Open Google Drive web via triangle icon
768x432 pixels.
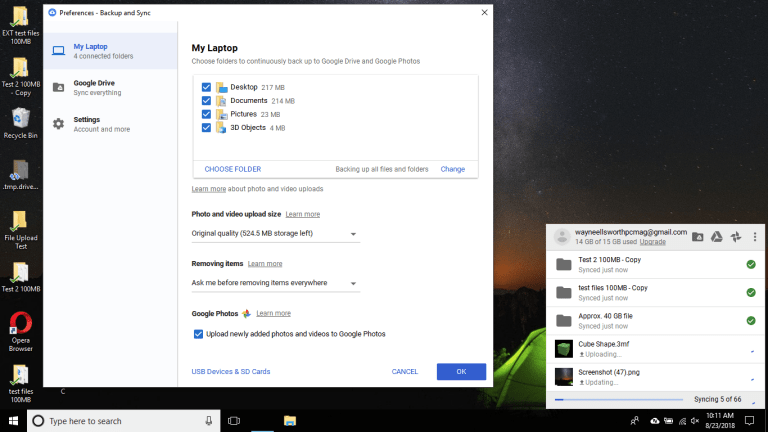(717, 237)
